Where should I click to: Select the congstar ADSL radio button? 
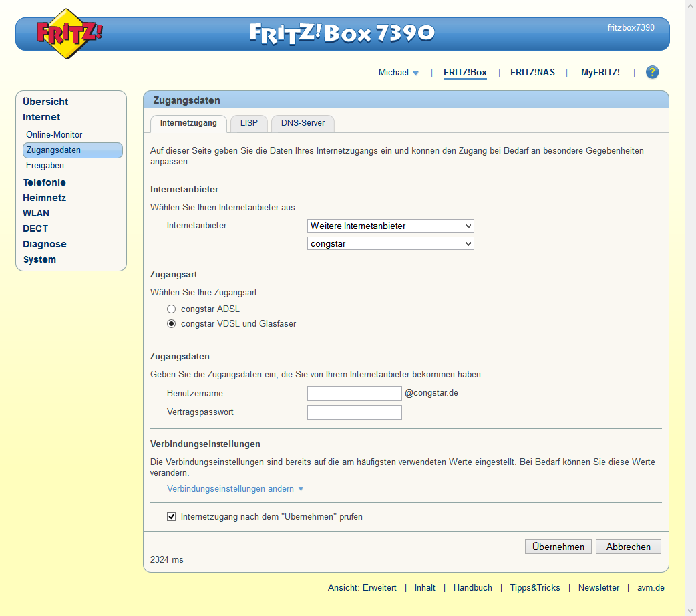pos(172,309)
